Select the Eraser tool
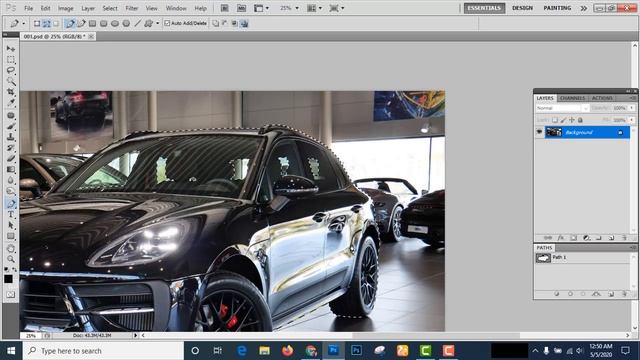This screenshot has width=640, height=360. (11, 158)
